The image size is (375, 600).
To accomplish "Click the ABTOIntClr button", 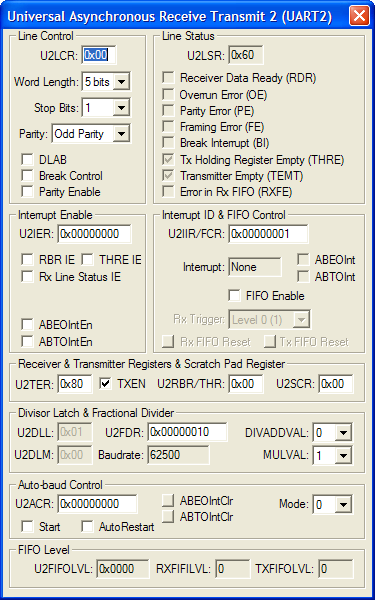I will pos(168,517).
